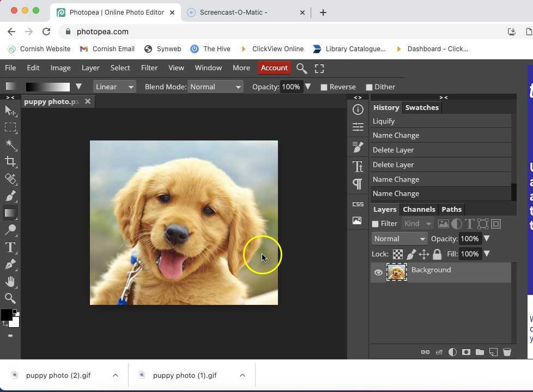Open the gradient type dropdown showing Linear
The width and height of the screenshot is (533, 392).
tap(114, 87)
